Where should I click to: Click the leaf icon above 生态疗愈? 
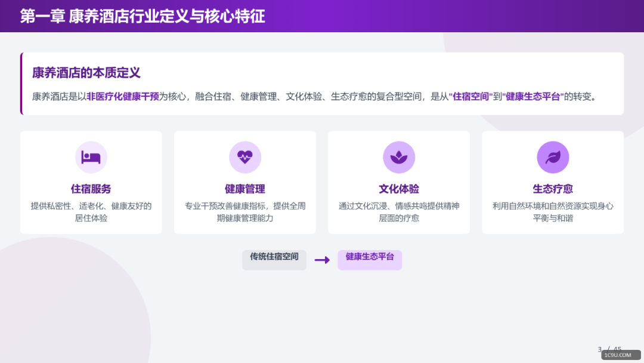552,156
